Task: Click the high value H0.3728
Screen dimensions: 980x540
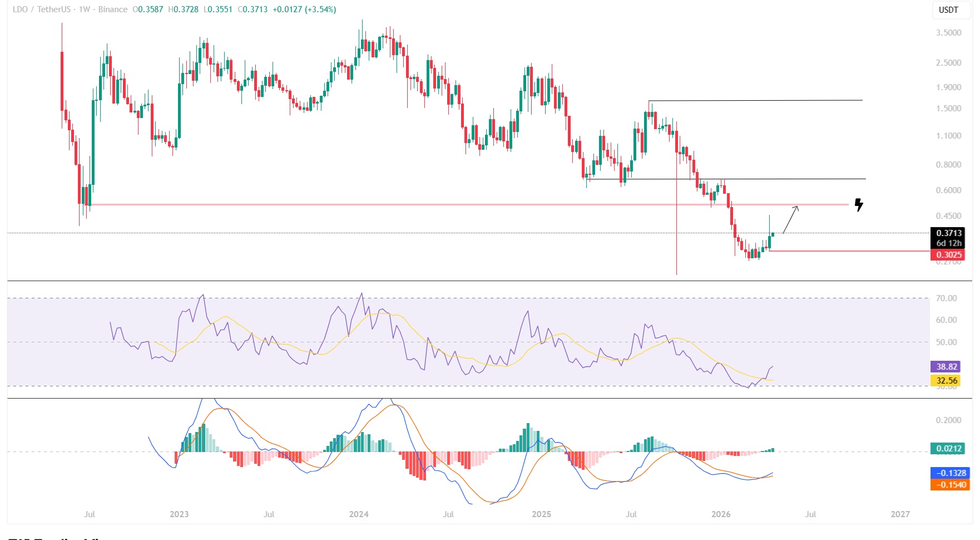Action: pos(183,9)
